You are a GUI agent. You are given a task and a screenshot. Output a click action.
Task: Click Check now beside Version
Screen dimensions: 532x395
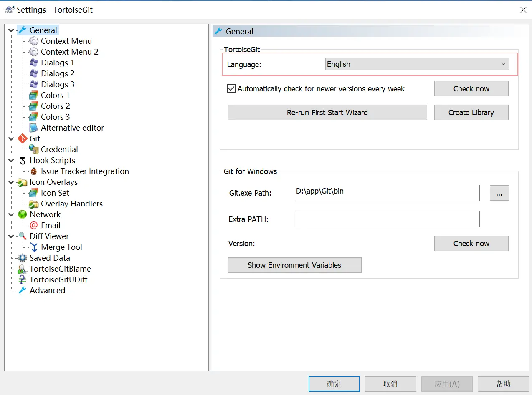click(471, 243)
